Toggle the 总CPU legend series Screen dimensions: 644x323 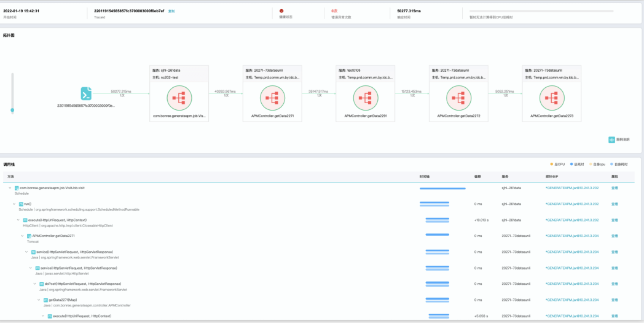pos(557,165)
